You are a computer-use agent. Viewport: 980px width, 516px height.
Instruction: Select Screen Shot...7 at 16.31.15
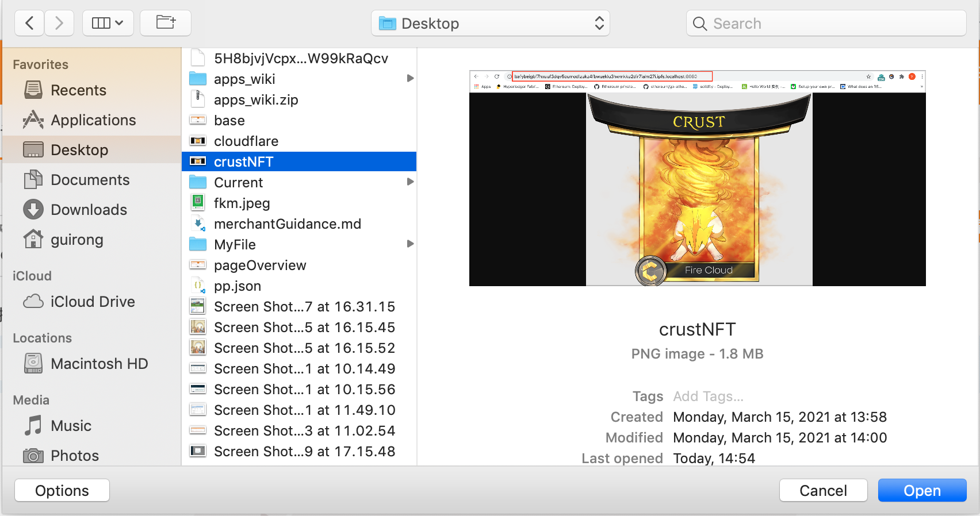299,307
